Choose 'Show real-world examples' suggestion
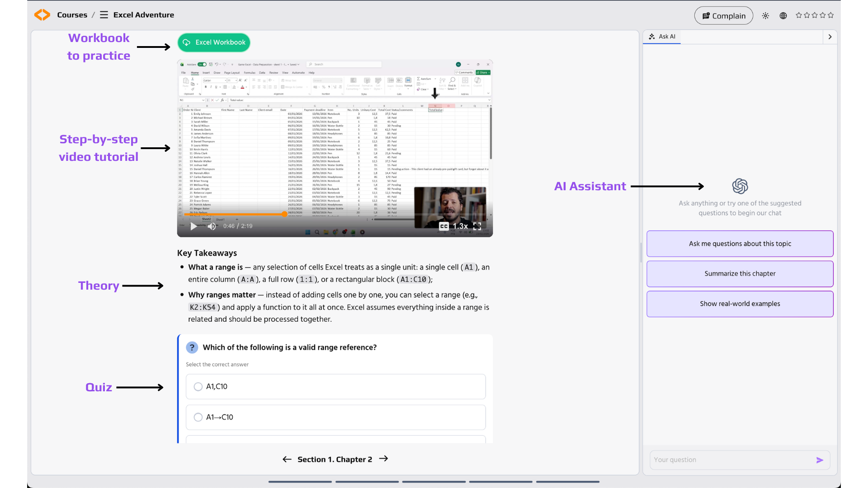The height and width of the screenshot is (488, 868). 740,304
